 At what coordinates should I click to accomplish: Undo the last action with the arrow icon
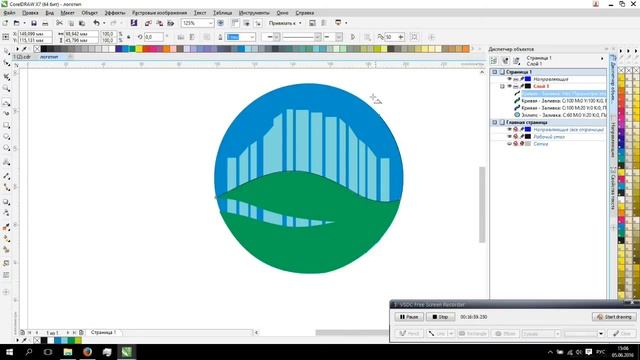click(96, 23)
